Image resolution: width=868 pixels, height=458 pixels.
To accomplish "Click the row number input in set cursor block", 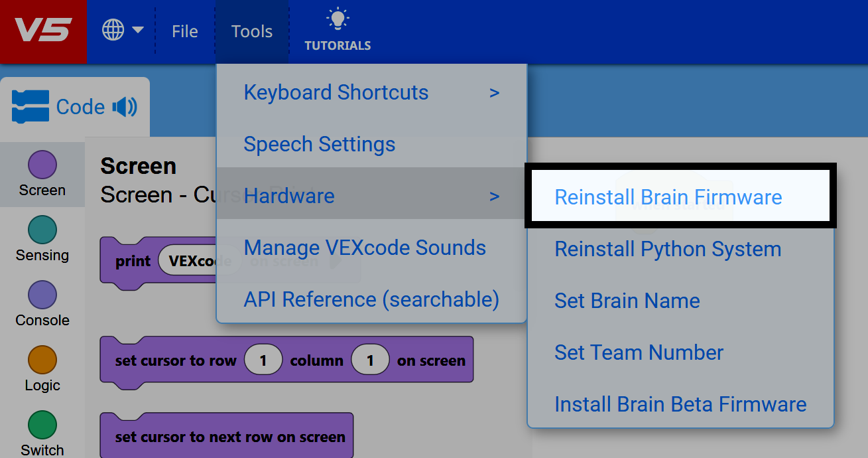I will 263,359.
